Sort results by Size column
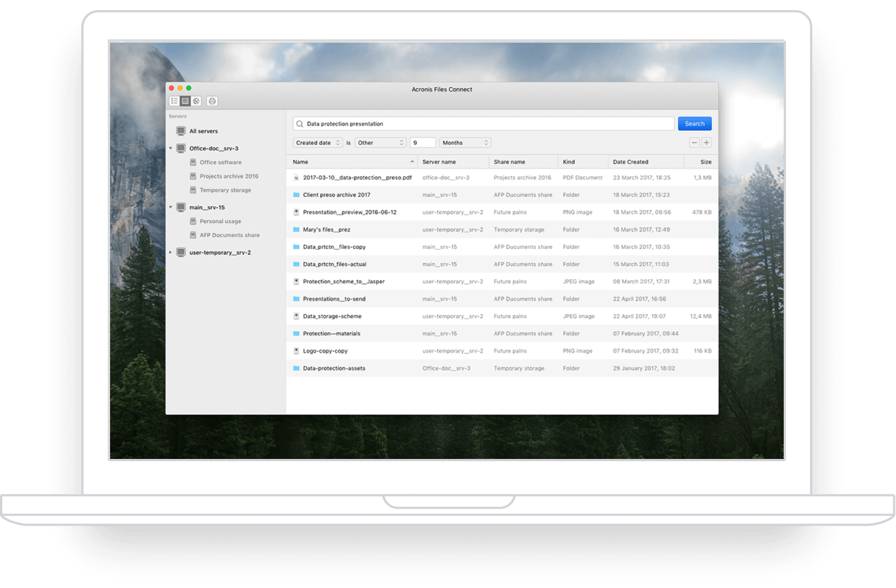The image size is (896, 588). click(701, 162)
